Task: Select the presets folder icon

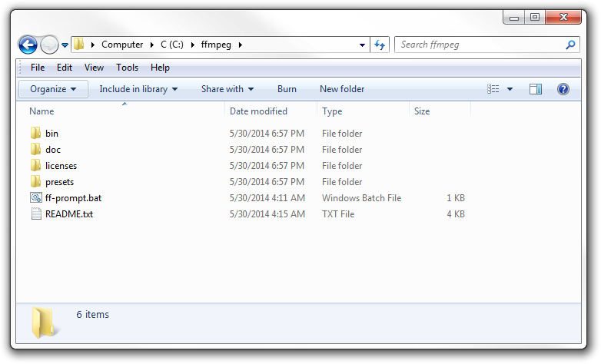Action: (35, 181)
